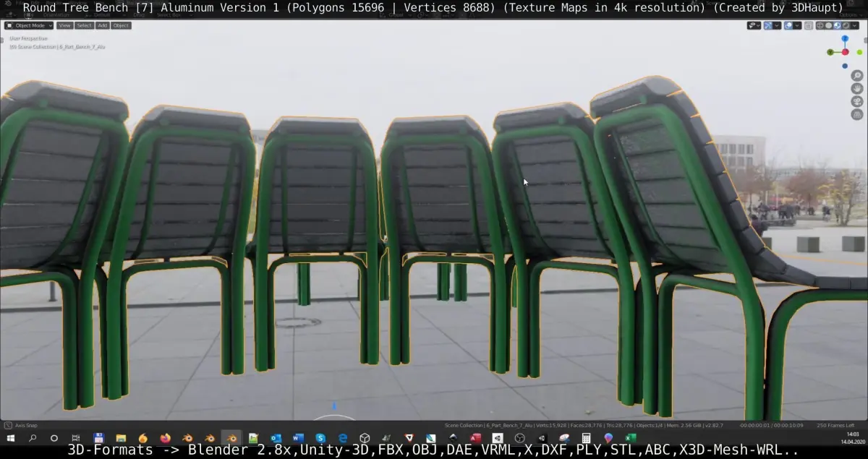Switch to Wireframe viewport shading
868x459 pixels.
820,25
